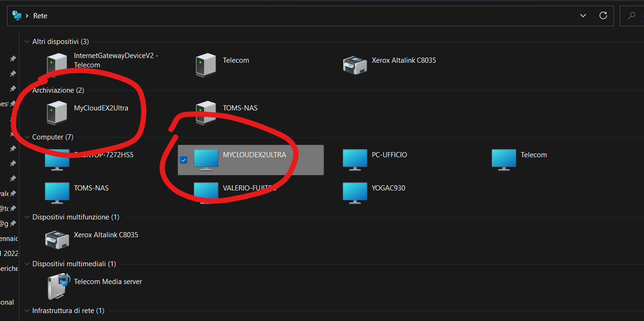
Task: Select the Archiviazione (2) group header
Action: coord(58,90)
